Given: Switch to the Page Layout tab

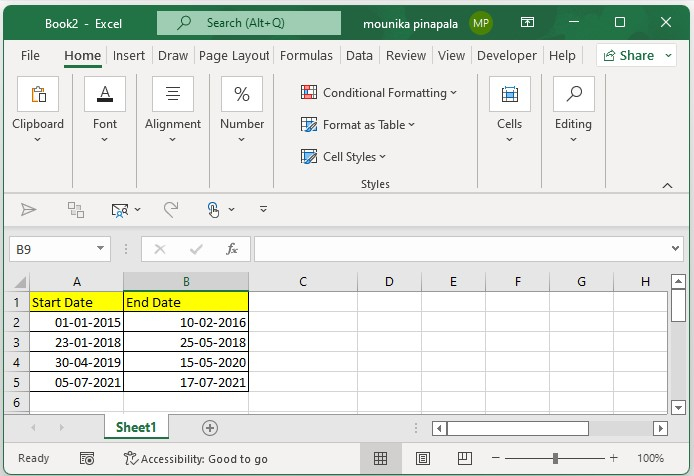Looking at the screenshot, I should pyautogui.click(x=234, y=55).
